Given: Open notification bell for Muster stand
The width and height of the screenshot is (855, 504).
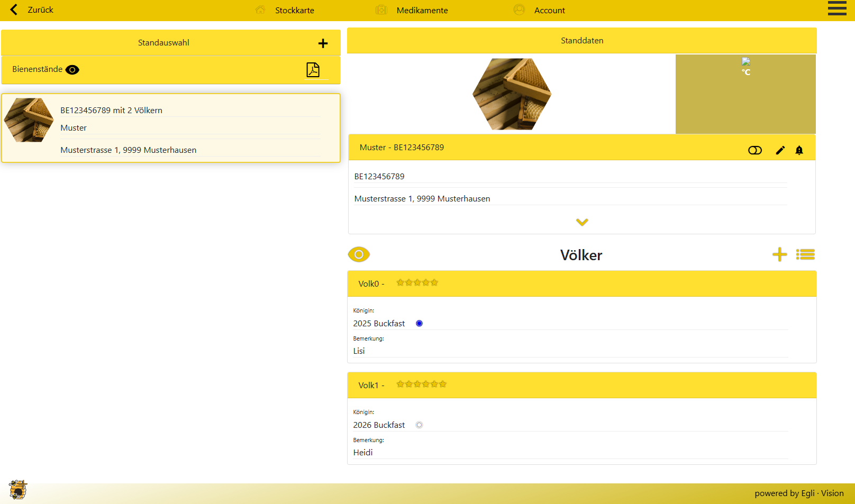Looking at the screenshot, I should pyautogui.click(x=799, y=150).
